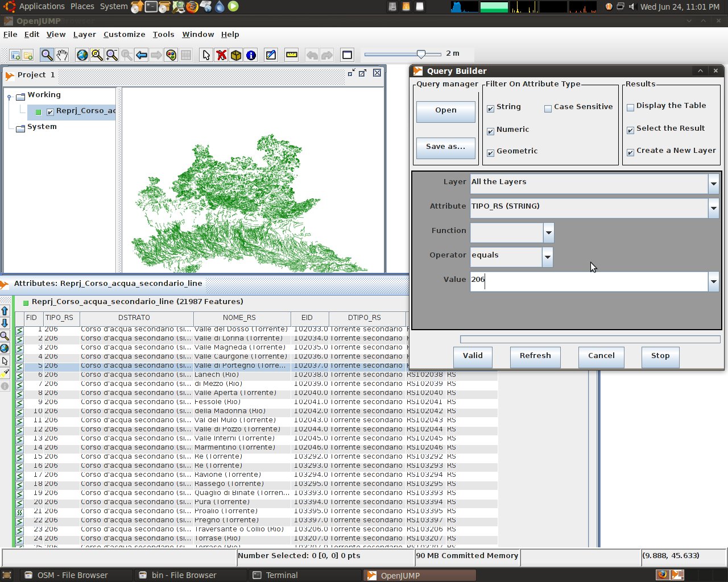Click the TIPO_RS column header
This screenshot has height=582, width=728.
[x=61, y=318]
